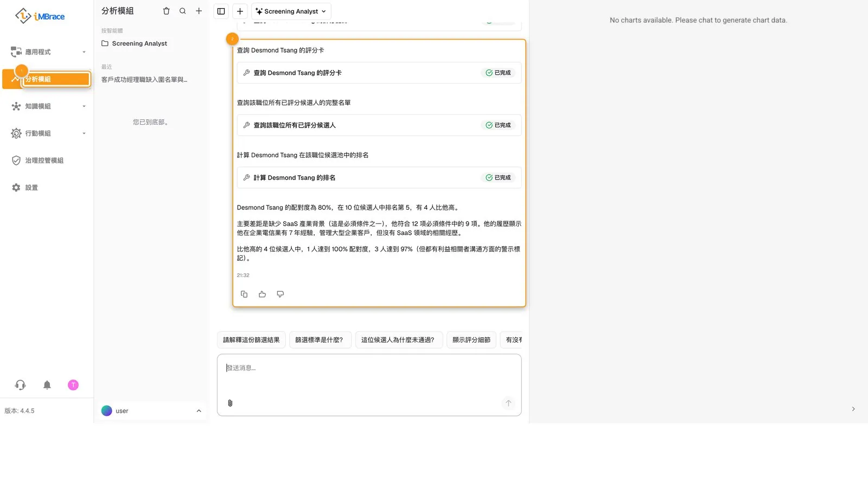Expand the user account menu chevron

199,411
